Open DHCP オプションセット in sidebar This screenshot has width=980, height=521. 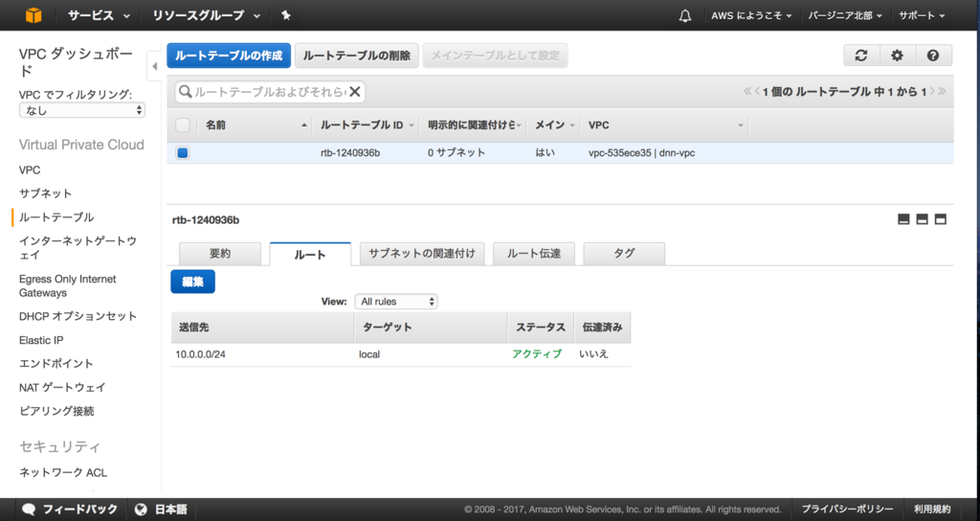point(78,316)
